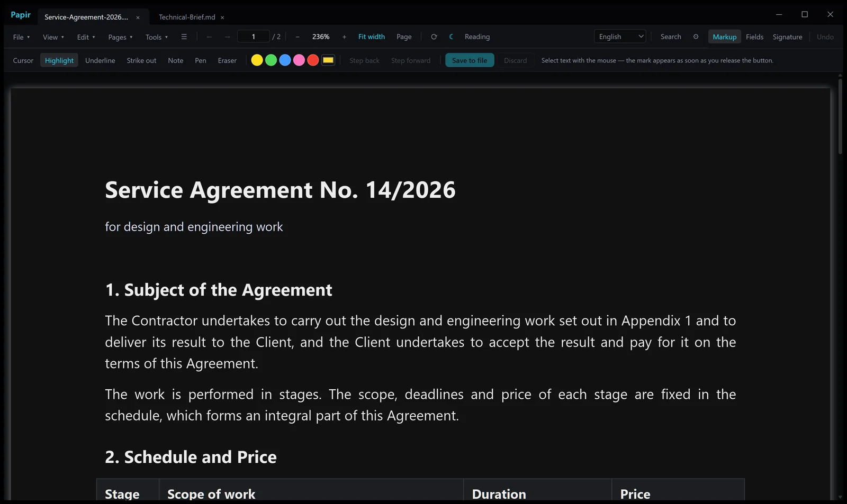Close the Service-Agreement-2026 tab
847x504 pixels.
point(138,17)
